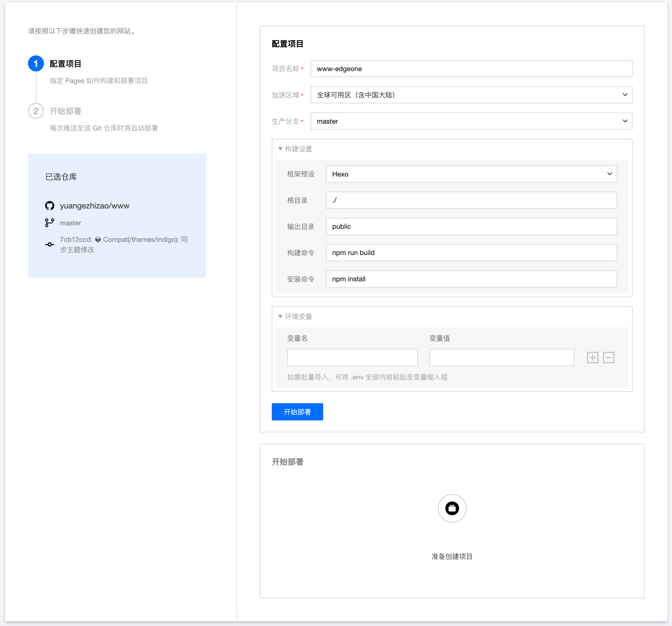The height and width of the screenshot is (626, 672).
Task: Collapse the 环境变量 environment variables section
Action: pyautogui.click(x=280, y=316)
